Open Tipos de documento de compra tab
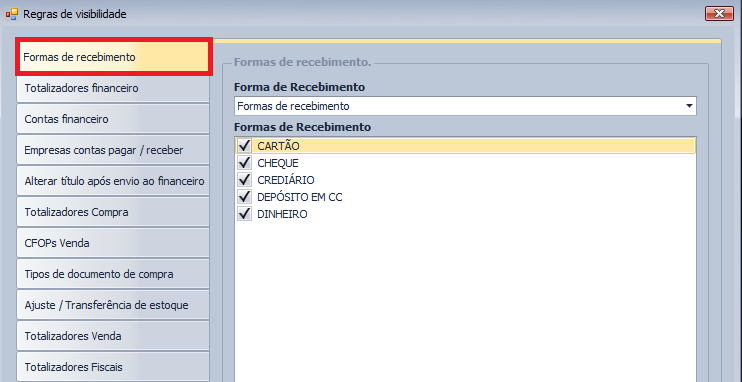The height and width of the screenshot is (382, 742). (113, 274)
